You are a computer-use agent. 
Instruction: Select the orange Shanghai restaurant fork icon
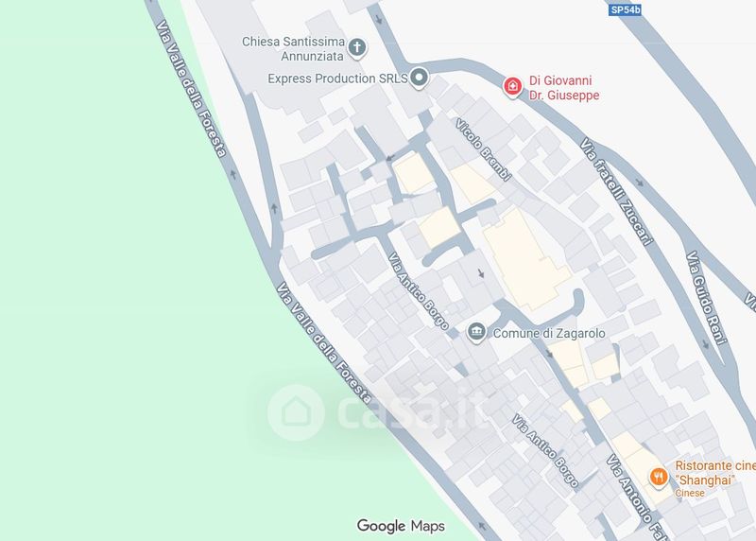click(658, 478)
